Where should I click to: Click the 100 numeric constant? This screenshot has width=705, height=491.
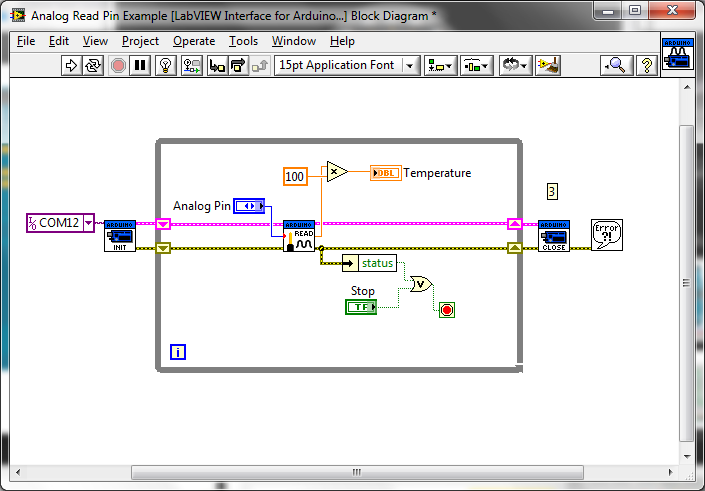click(x=295, y=176)
